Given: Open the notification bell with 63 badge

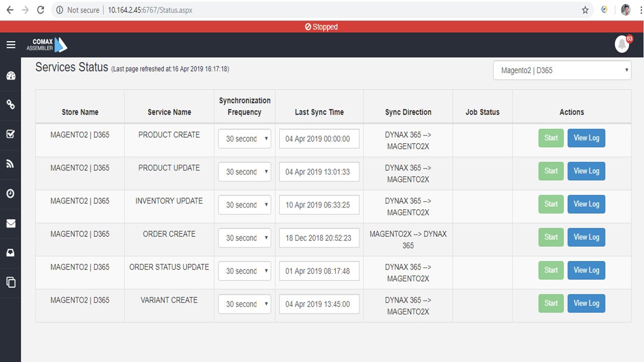Looking at the screenshot, I should pos(623,44).
